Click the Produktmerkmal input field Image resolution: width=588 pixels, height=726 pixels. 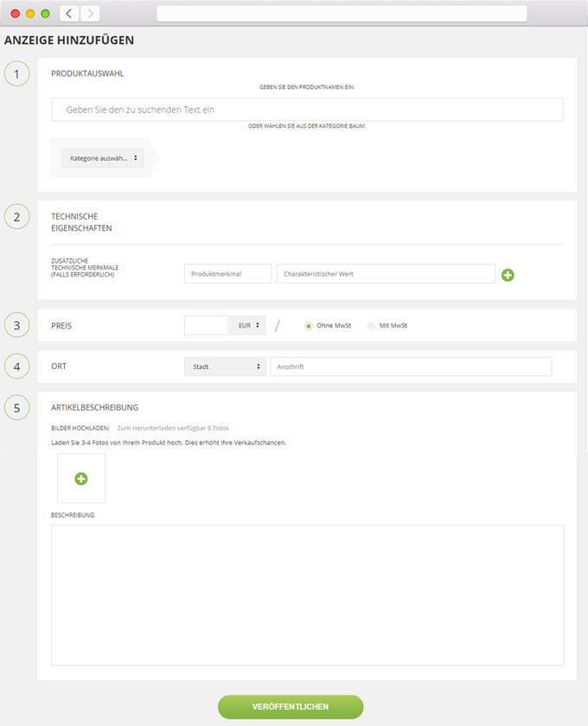pos(227,274)
